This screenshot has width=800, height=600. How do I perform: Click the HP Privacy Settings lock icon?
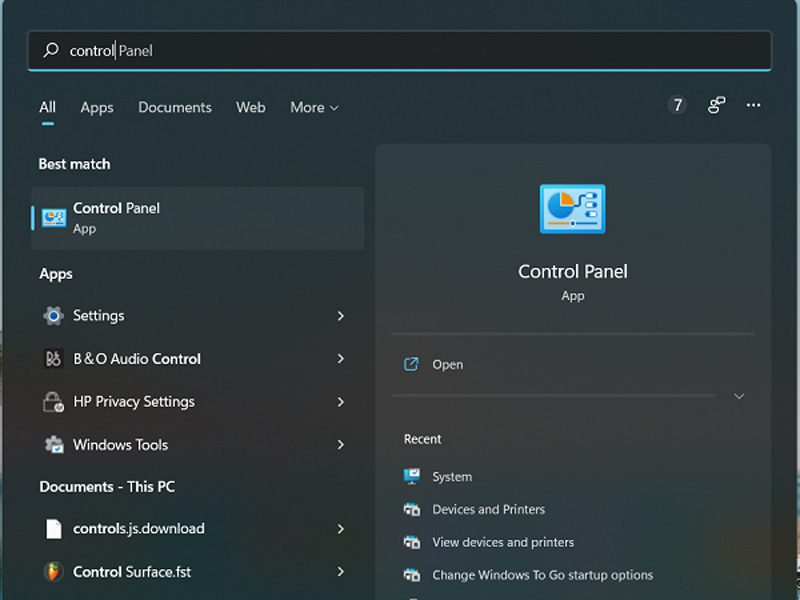[x=53, y=402]
